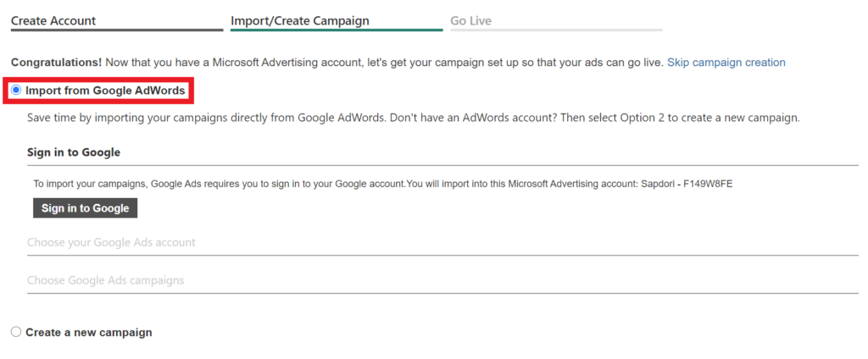The image size is (868, 359).
Task: Click the "Create a new campaign" label text
Action: click(89, 333)
